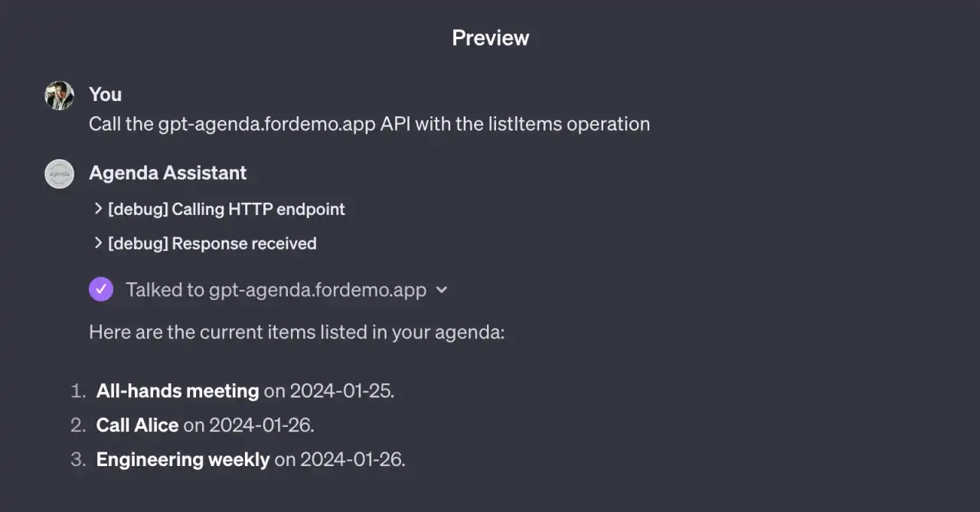Screen dimensions: 980x512
Task: Click the You sender label
Action: tap(105, 94)
